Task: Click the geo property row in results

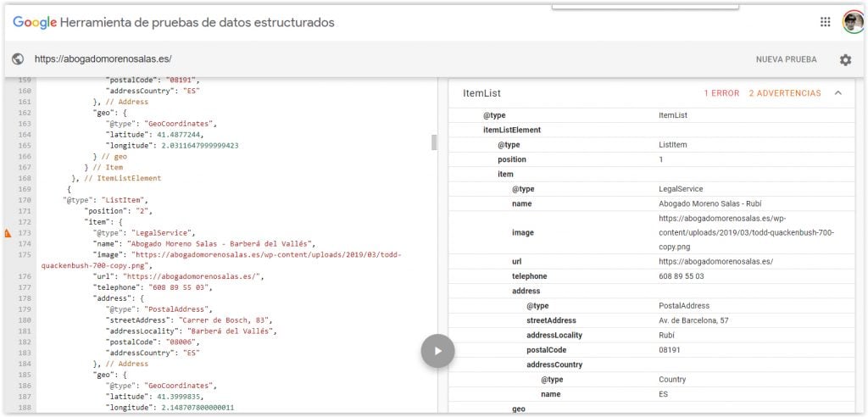Action: tap(651, 409)
